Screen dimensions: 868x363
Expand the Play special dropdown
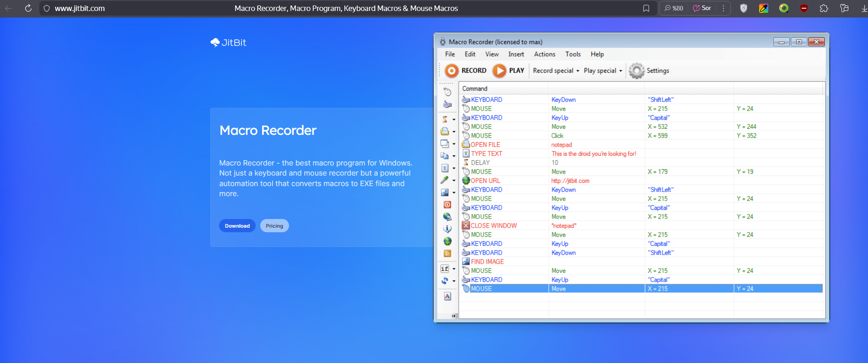click(x=603, y=70)
